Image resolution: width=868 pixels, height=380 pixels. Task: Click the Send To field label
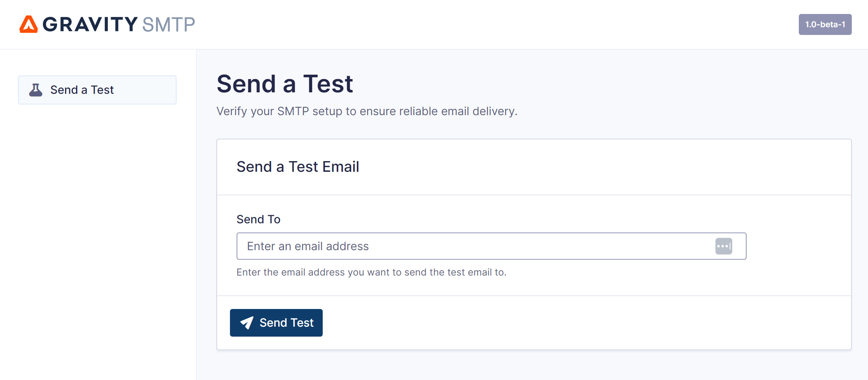(x=259, y=219)
